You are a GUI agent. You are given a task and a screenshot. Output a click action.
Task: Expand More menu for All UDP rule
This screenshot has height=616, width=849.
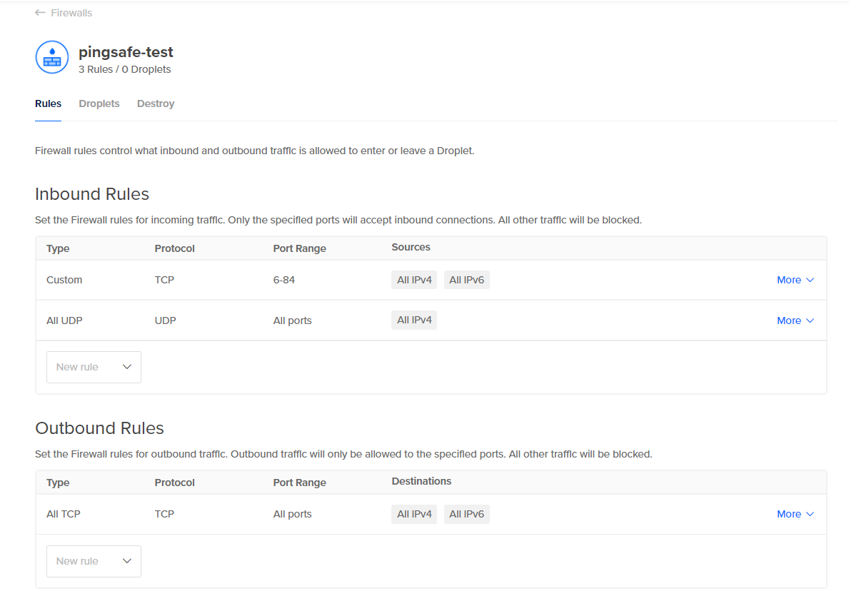[x=795, y=320]
